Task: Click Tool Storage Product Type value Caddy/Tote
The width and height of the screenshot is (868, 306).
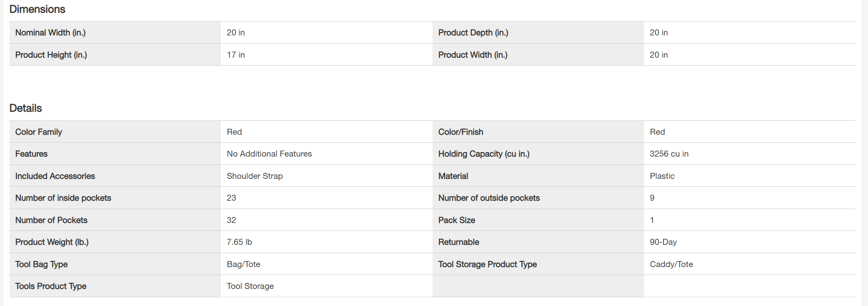Action: point(671,264)
